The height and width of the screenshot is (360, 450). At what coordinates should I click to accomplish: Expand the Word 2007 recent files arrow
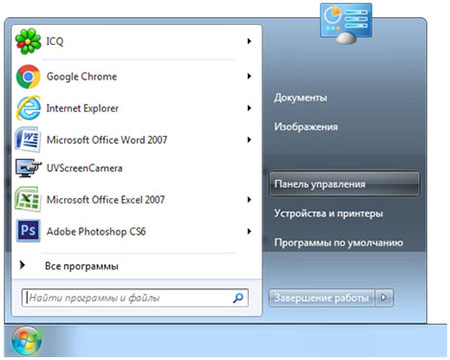pyautogui.click(x=249, y=140)
